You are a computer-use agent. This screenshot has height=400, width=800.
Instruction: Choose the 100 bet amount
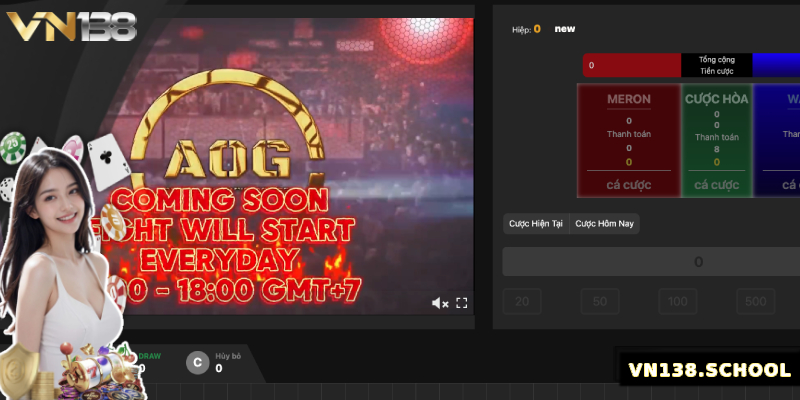678,302
